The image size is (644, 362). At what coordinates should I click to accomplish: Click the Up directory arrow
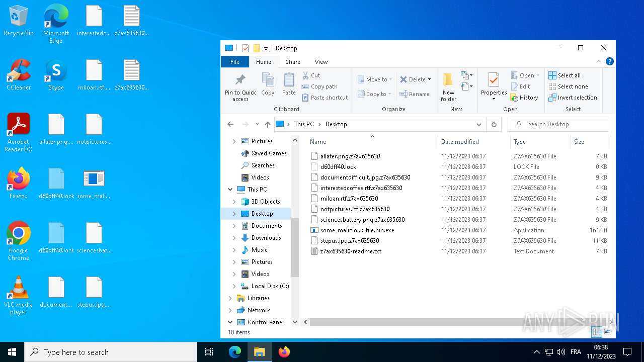point(268,124)
